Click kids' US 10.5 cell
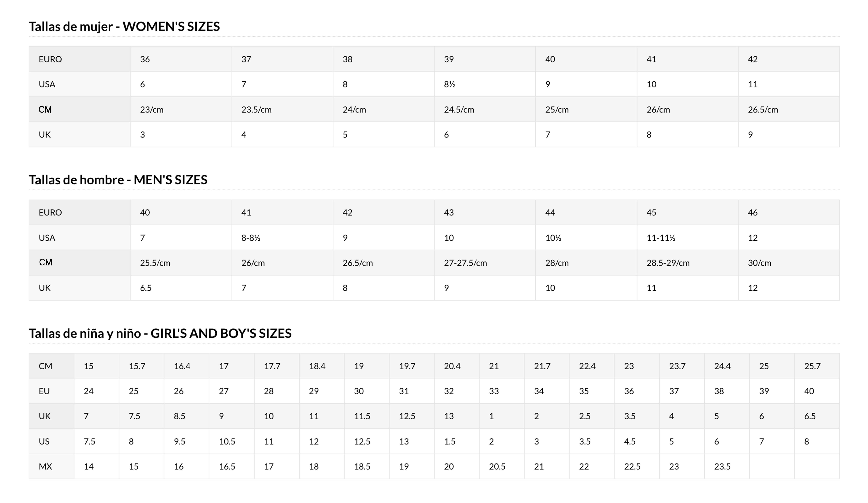The height and width of the screenshot is (503, 868). point(231,441)
